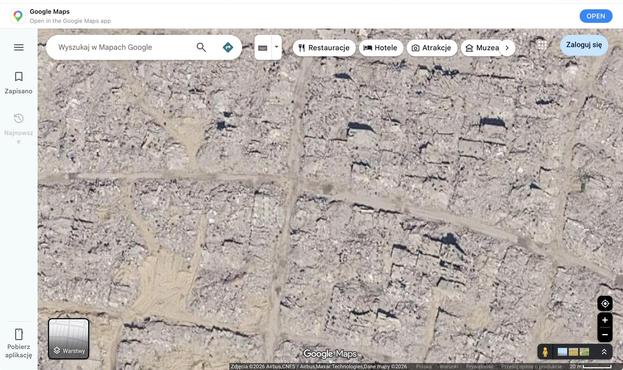Click the Pobierz aplikację phone icon

pyautogui.click(x=19, y=334)
